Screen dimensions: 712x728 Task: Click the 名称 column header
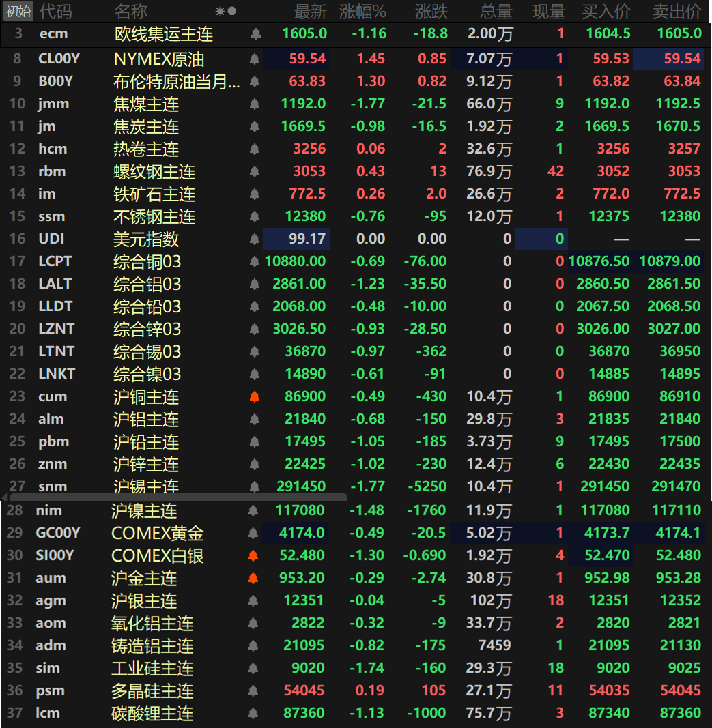[x=130, y=12]
